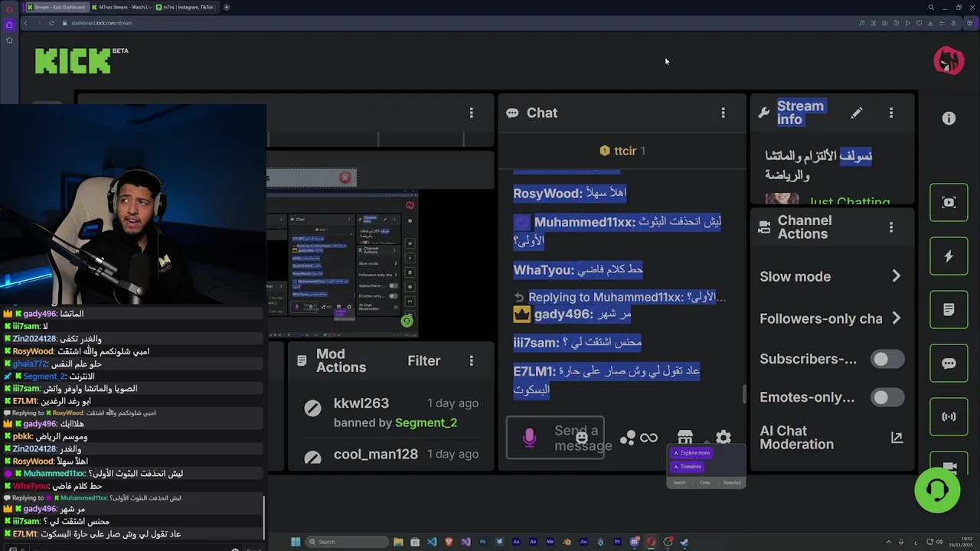Click the info icon on the right sidebar

(949, 118)
